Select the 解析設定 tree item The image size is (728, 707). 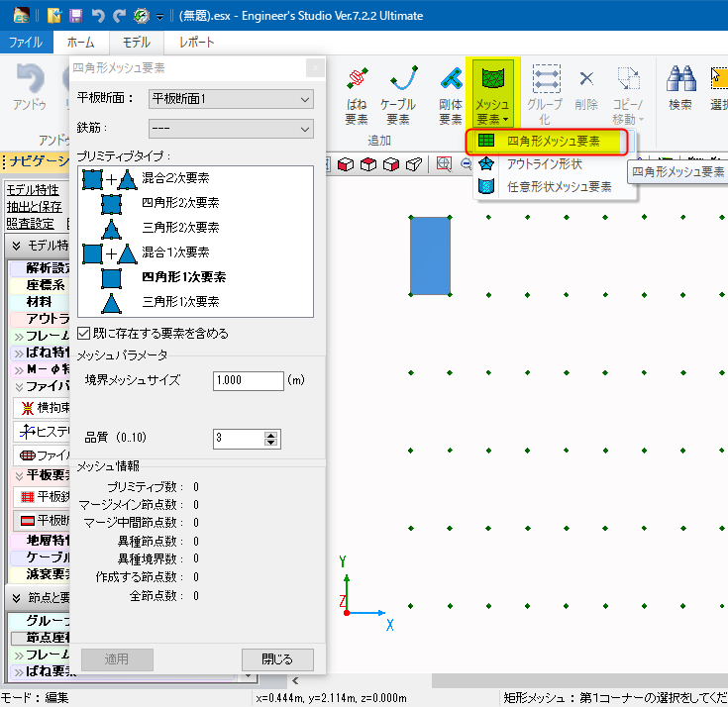pyautogui.click(x=40, y=268)
